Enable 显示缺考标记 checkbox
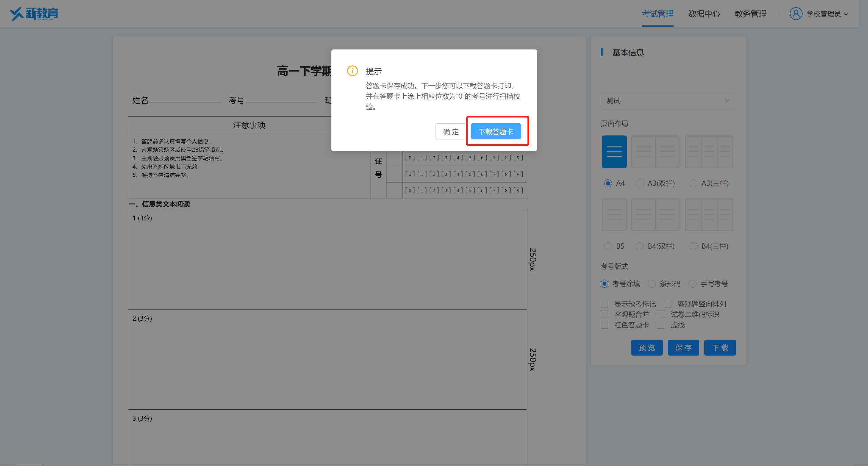868x466 pixels. point(604,304)
